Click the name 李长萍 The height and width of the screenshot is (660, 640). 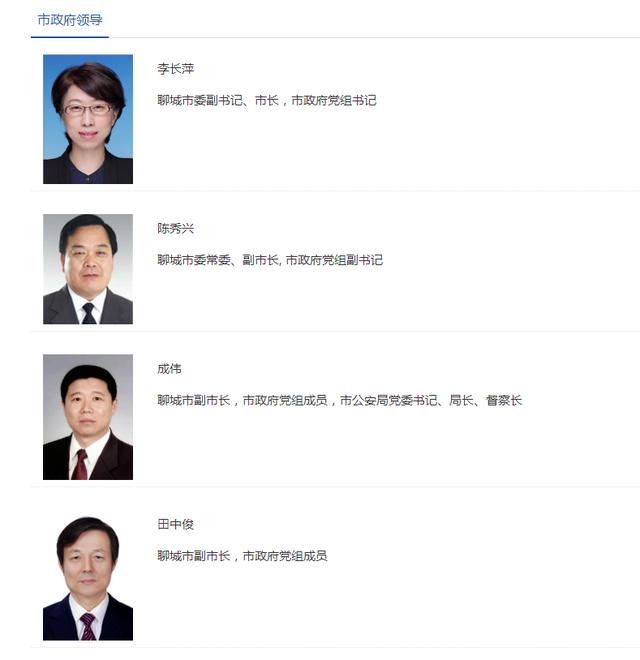[176, 69]
